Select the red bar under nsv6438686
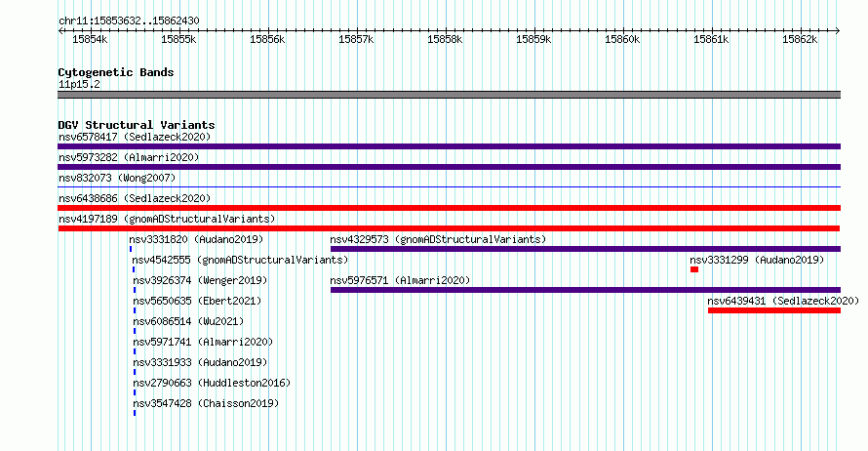 click(449, 208)
